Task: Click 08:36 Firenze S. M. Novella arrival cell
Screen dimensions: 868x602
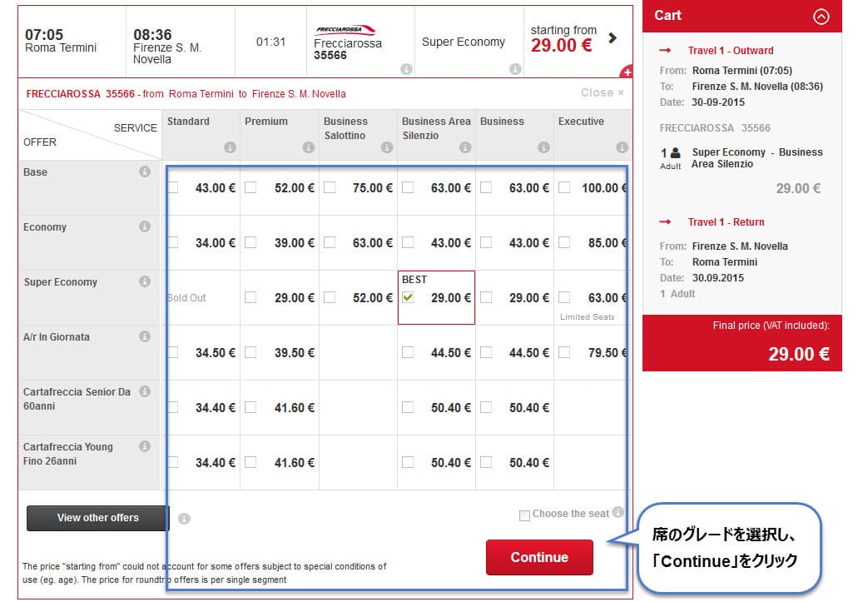Action: click(181, 42)
